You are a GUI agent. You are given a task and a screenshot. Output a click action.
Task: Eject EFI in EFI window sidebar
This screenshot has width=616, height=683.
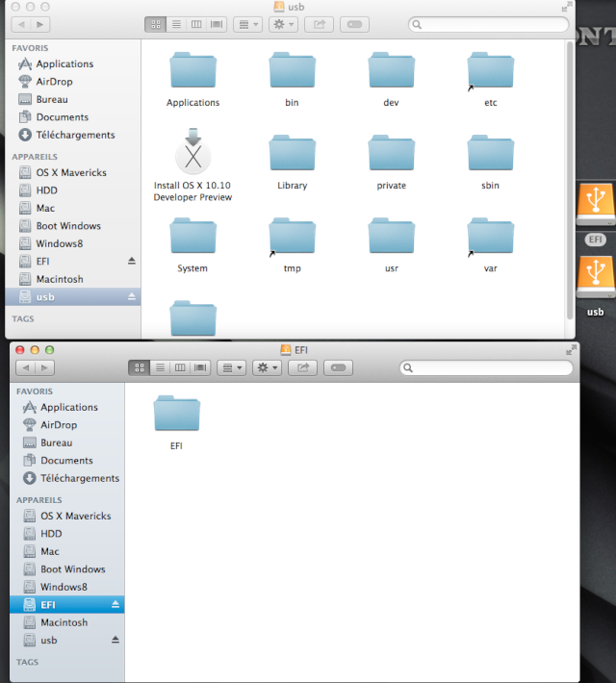point(115,604)
